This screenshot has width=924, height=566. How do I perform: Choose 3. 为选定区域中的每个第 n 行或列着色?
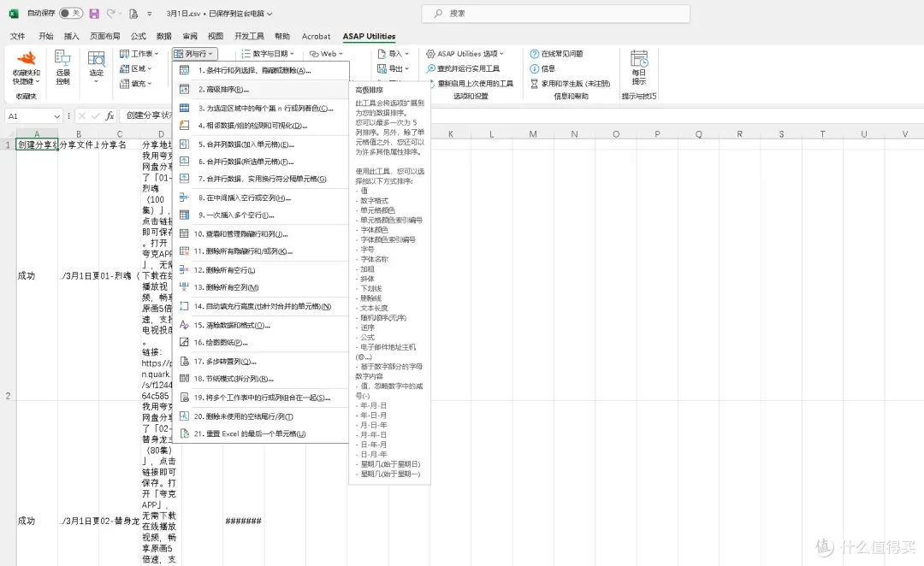261,109
